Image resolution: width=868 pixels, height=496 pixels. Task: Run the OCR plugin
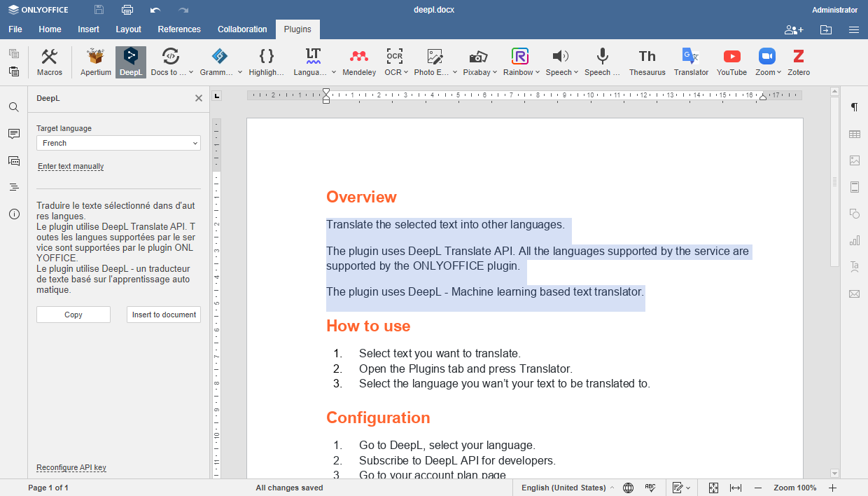[x=393, y=62]
